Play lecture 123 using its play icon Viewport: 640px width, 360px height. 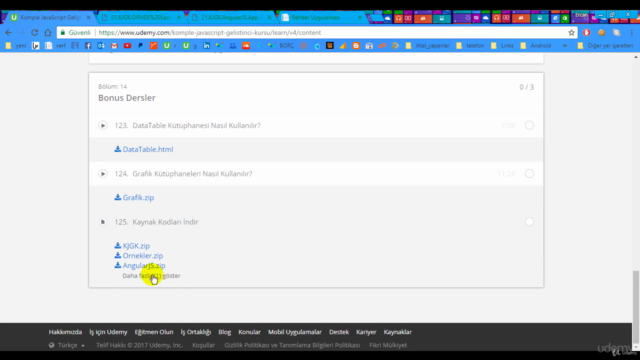pyautogui.click(x=103, y=125)
